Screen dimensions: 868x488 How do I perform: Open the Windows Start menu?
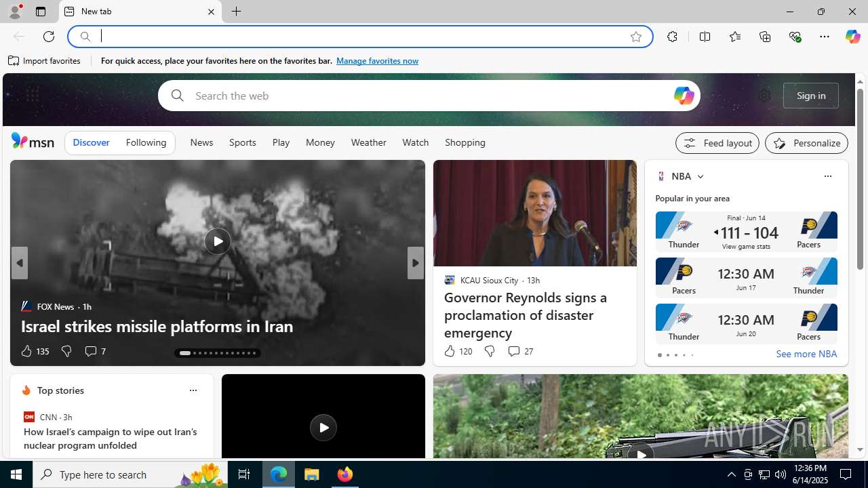[16, 474]
